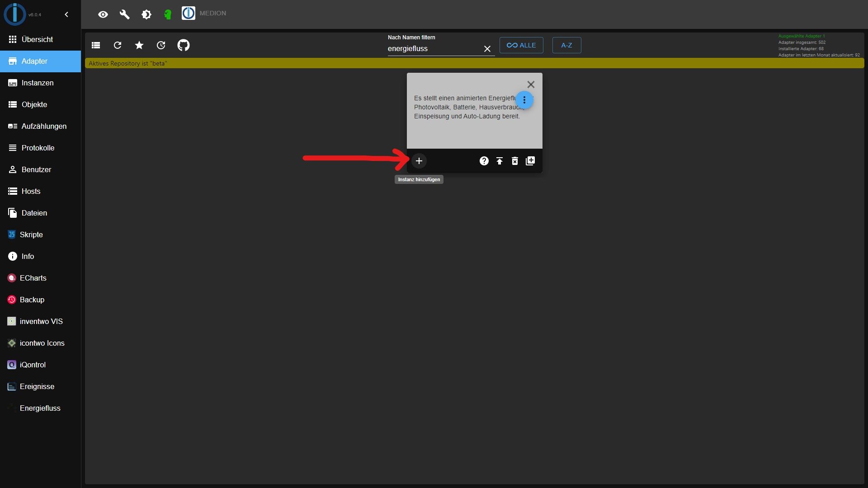Expand the adapter details context menu
Image resolution: width=868 pixels, height=488 pixels.
click(524, 99)
